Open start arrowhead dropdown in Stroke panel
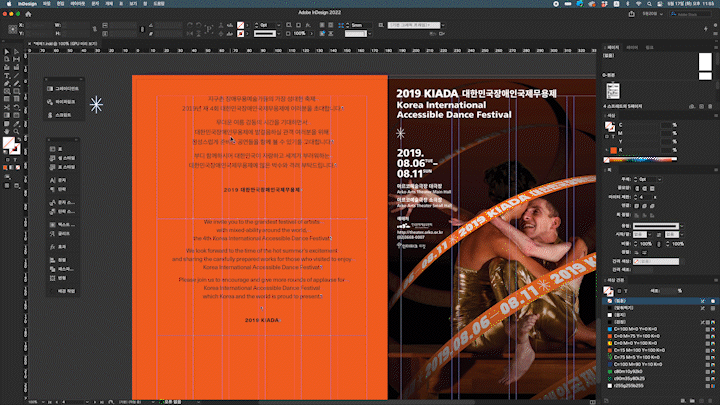 point(650,235)
